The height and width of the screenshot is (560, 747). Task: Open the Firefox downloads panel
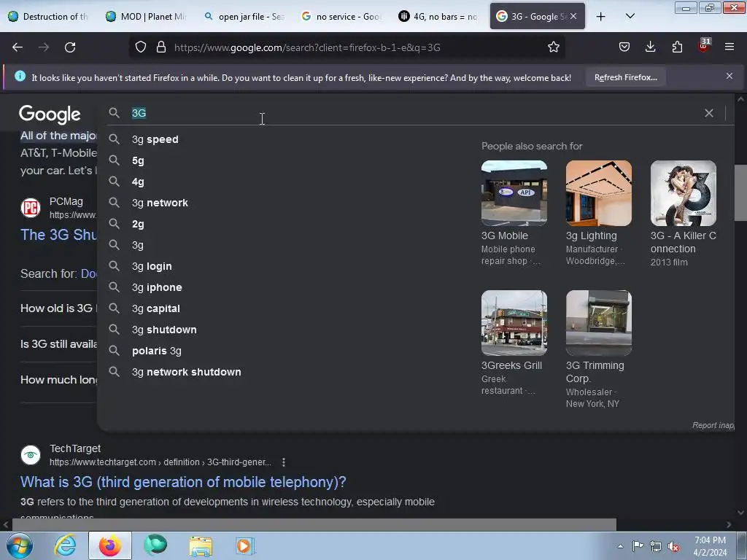[x=650, y=47]
